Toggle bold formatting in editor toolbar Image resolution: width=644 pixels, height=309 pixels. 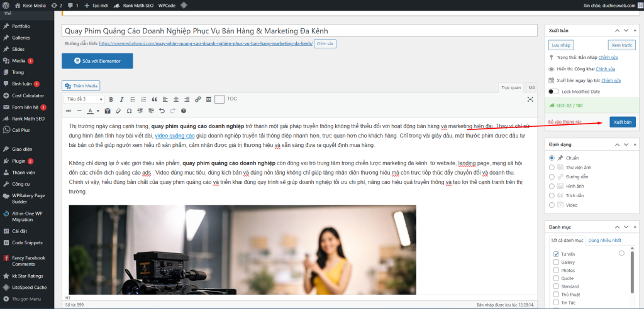point(111,99)
